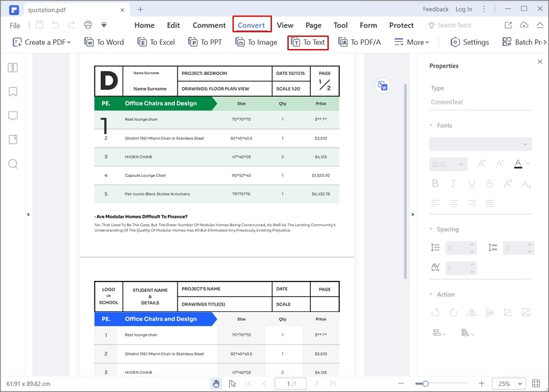The width and height of the screenshot is (549, 392).
Task: Open the Comments panel
Action: (x=13, y=115)
